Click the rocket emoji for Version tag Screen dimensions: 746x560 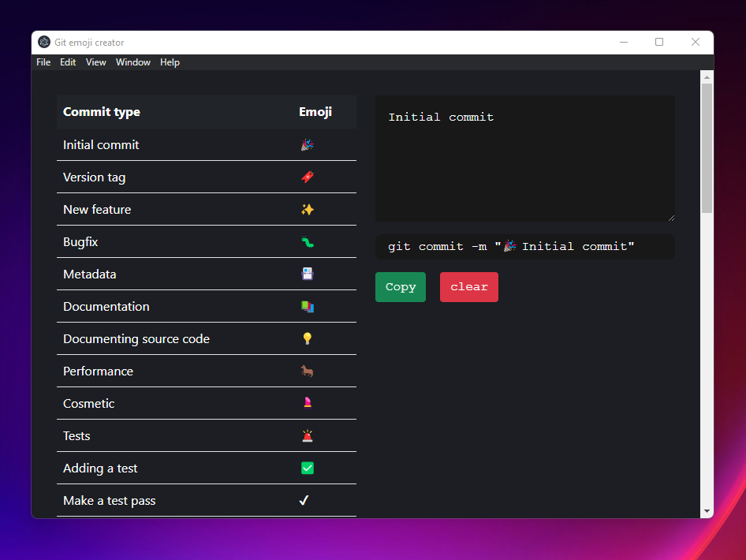pyautogui.click(x=307, y=177)
